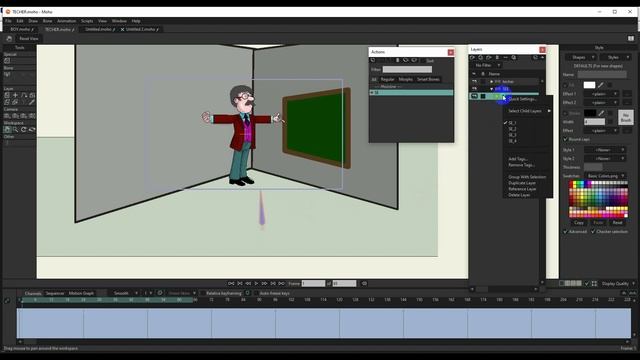Open the Style 2 dropdown
640x360 pixels.
[604, 158]
